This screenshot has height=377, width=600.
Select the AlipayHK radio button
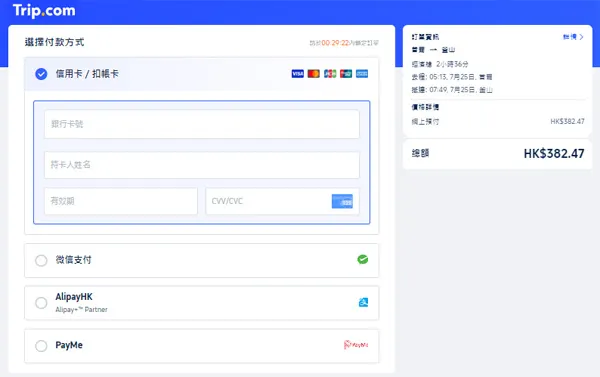click(x=41, y=303)
